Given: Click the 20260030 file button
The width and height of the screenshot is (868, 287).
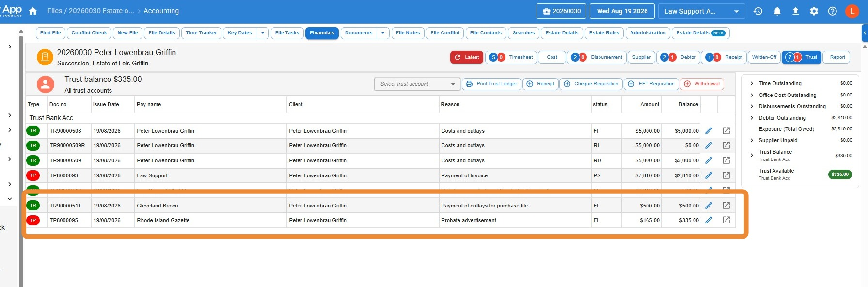Looking at the screenshot, I should pos(561,11).
